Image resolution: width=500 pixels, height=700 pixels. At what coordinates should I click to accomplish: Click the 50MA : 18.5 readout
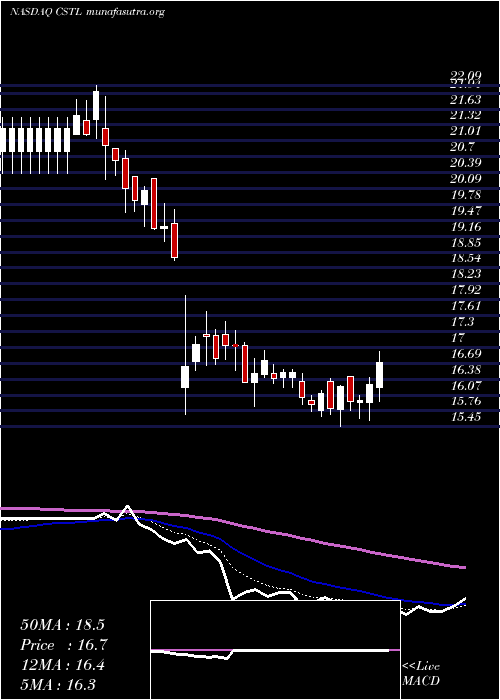coord(63,625)
